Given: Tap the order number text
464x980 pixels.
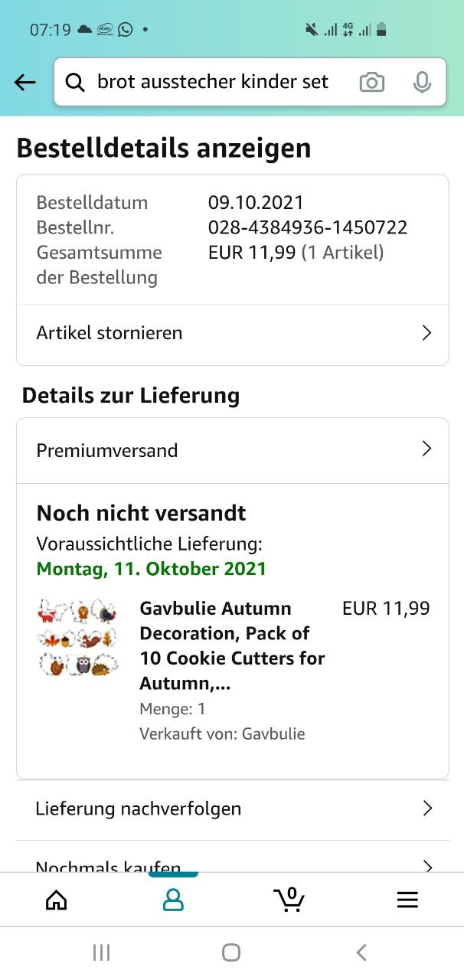Looking at the screenshot, I should point(308,227).
